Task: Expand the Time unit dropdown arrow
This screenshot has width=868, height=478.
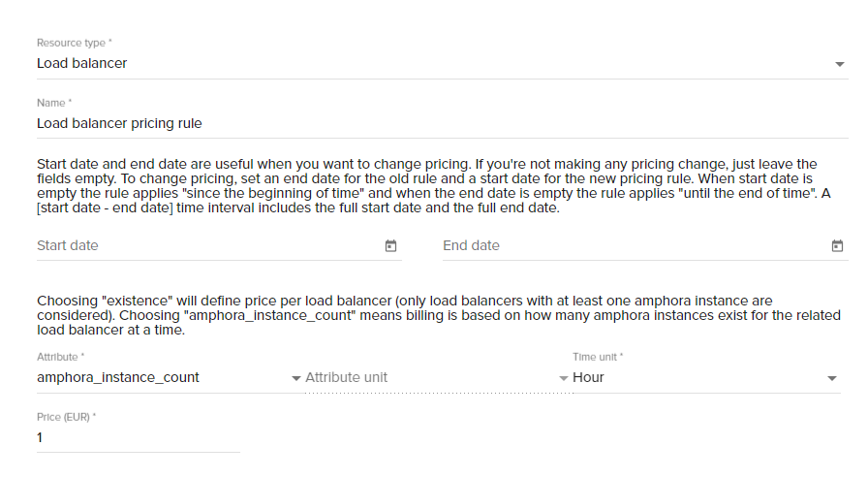Action: [x=831, y=378]
